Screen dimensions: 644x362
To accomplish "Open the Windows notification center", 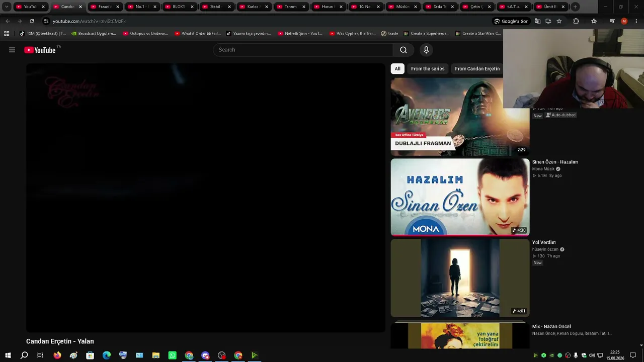I will (633, 355).
